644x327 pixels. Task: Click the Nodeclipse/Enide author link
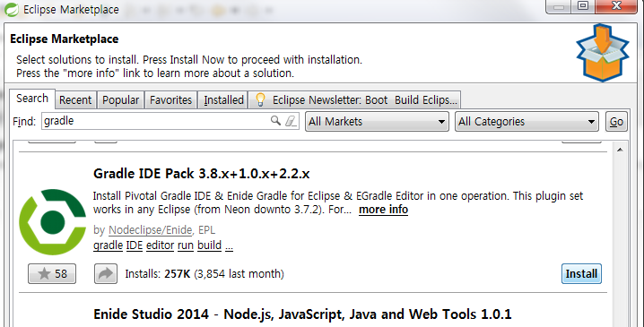point(151,230)
